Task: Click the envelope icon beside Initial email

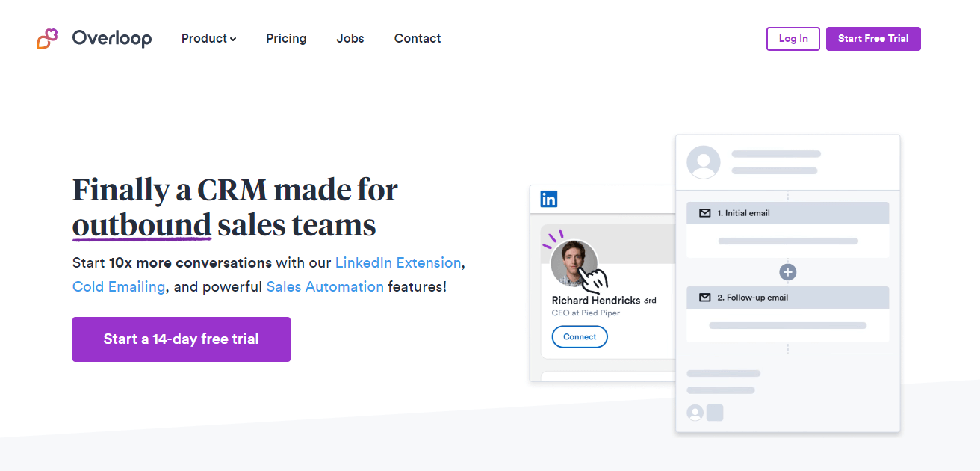Action: point(704,213)
